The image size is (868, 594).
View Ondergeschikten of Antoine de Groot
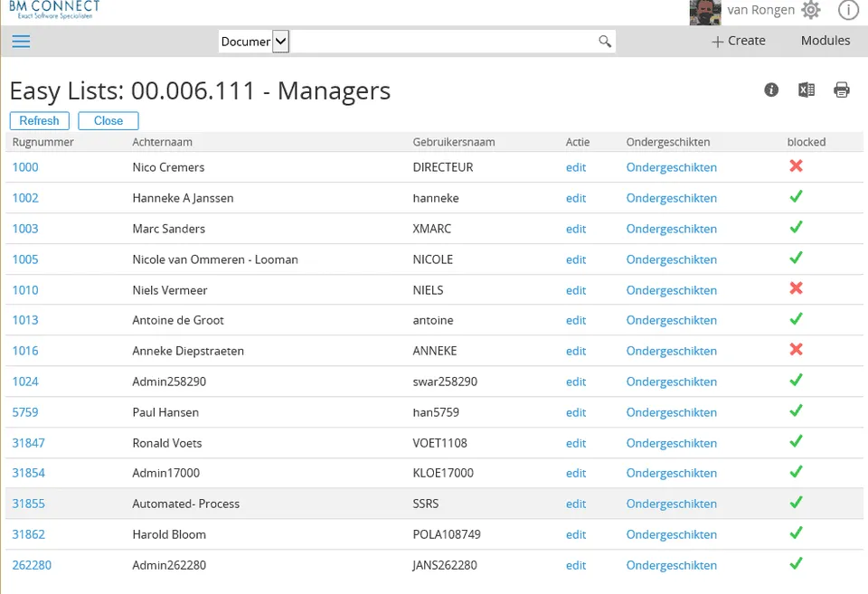672,320
